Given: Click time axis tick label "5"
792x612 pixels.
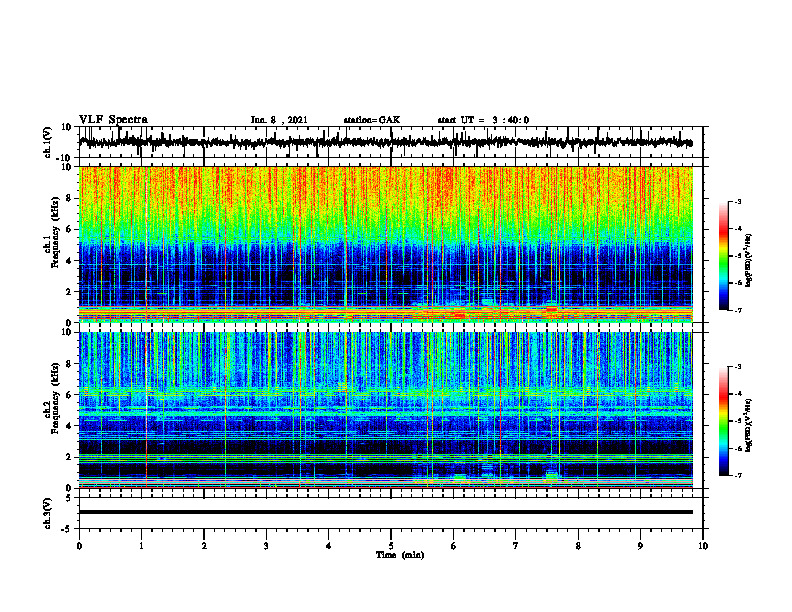Looking at the screenshot, I should point(391,546).
